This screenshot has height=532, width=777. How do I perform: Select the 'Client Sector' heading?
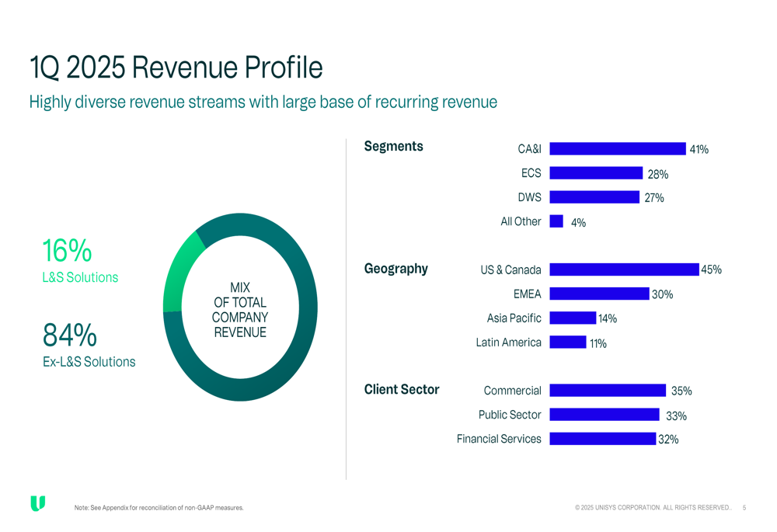tap(402, 389)
